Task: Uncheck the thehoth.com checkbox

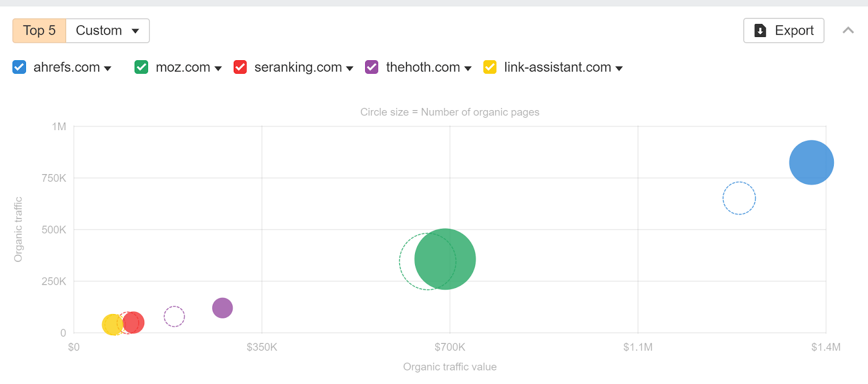Action: (x=372, y=67)
